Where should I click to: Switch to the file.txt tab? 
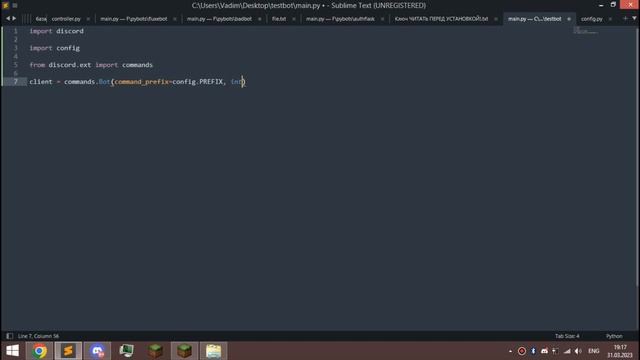tap(279, 19)
